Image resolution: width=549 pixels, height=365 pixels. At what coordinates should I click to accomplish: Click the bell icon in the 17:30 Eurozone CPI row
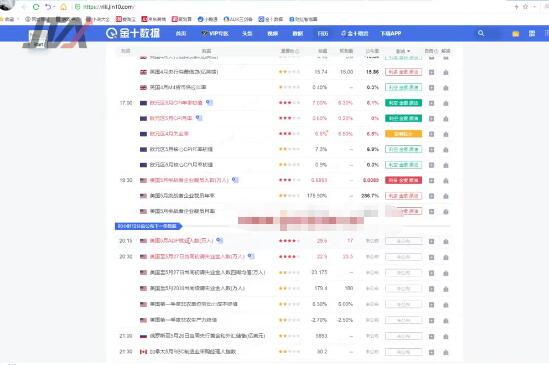click(x=446, y=103)
